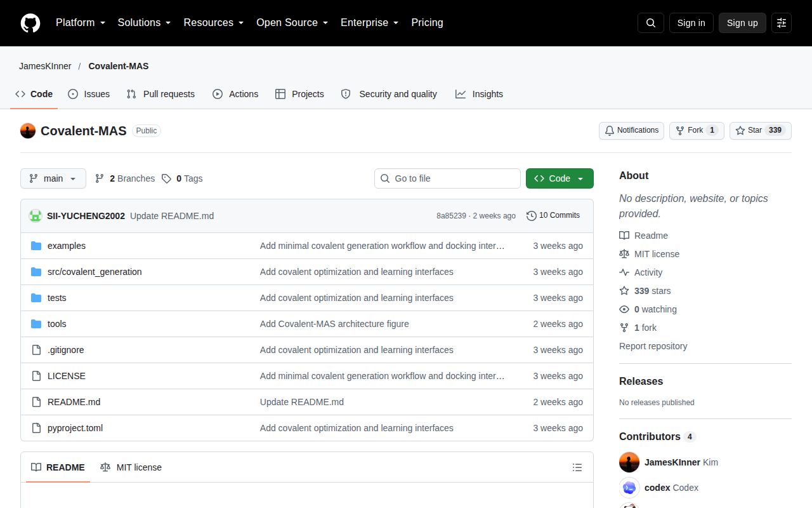Click the JamesKInner contributor avatar
This screenshot has width=812, height=508.
[x=629, y=462]
